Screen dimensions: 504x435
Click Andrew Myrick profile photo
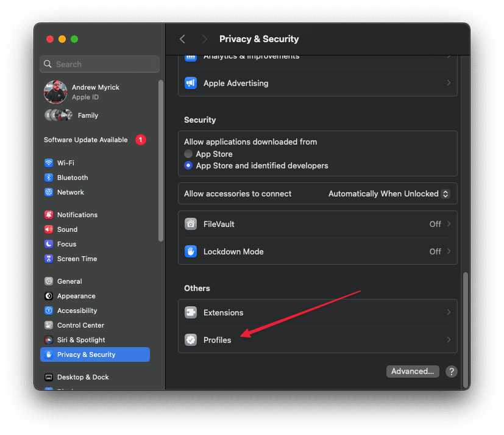click(55, 92)
